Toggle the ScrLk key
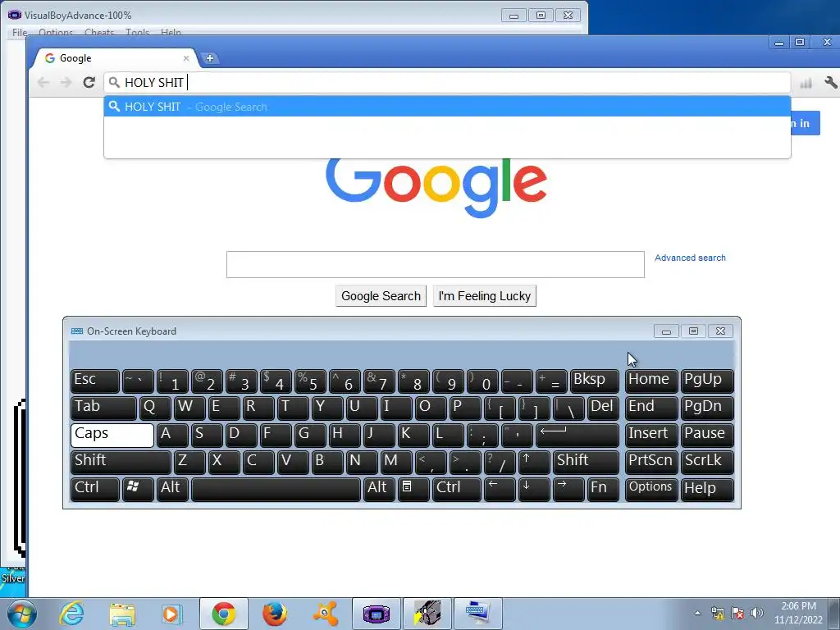The width and height of the screenshot is (840, 630). click(x=707, y=462)
